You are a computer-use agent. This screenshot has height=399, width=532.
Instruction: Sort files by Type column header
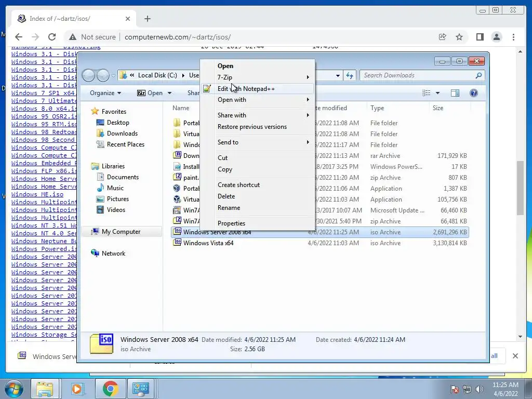pos(377,108)
